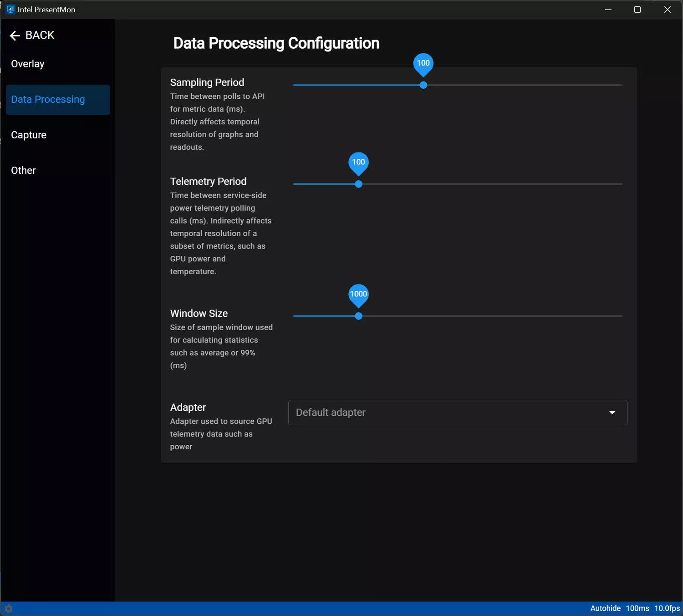683x616 pixels.
Task: Minimize the Intel PresentMon window
Action: tap(608, 10)
